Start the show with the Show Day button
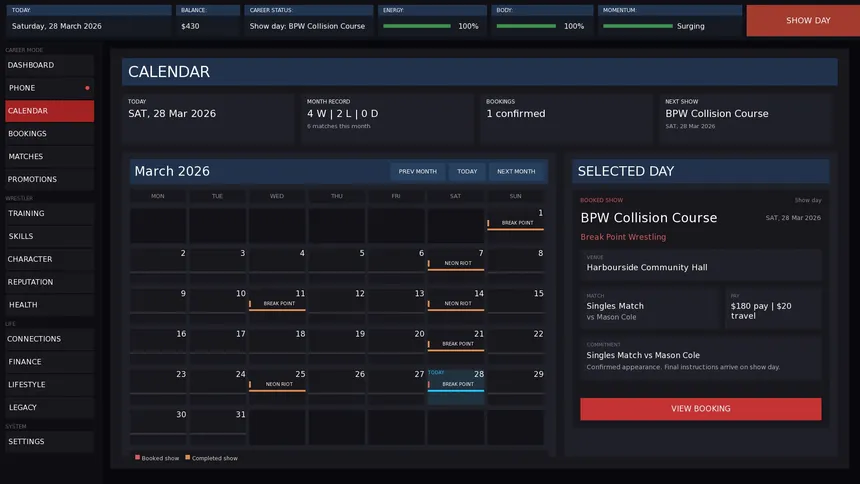 (x=803, y=21)
